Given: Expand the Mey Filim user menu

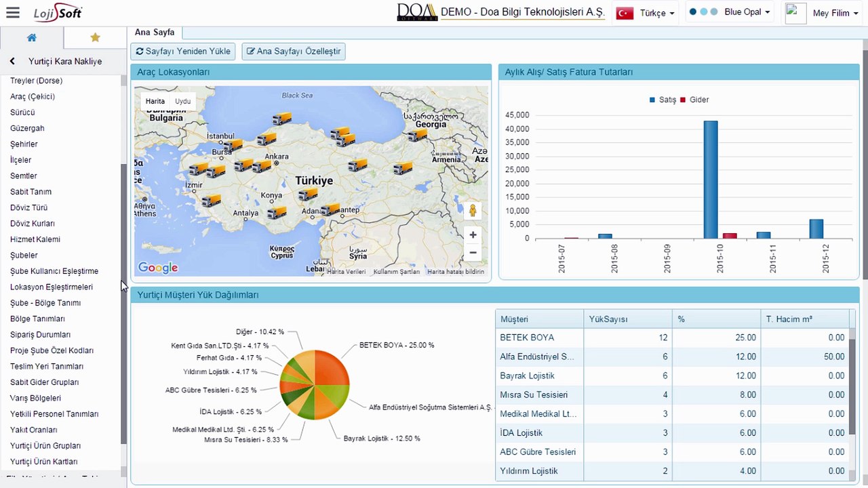Looking at the screenshot, I should click(x=822, y=14).
